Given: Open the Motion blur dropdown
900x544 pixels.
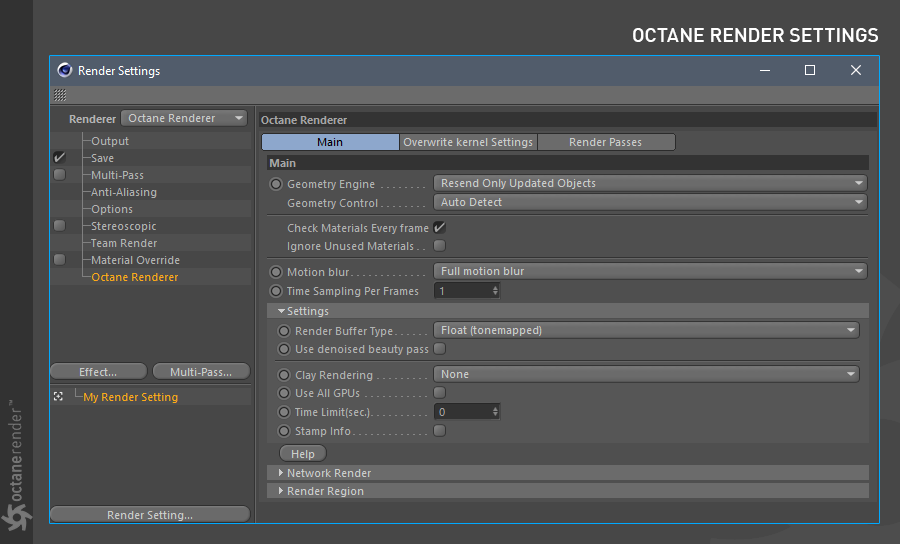Looking at the screenshot, I should click(650, 271).
